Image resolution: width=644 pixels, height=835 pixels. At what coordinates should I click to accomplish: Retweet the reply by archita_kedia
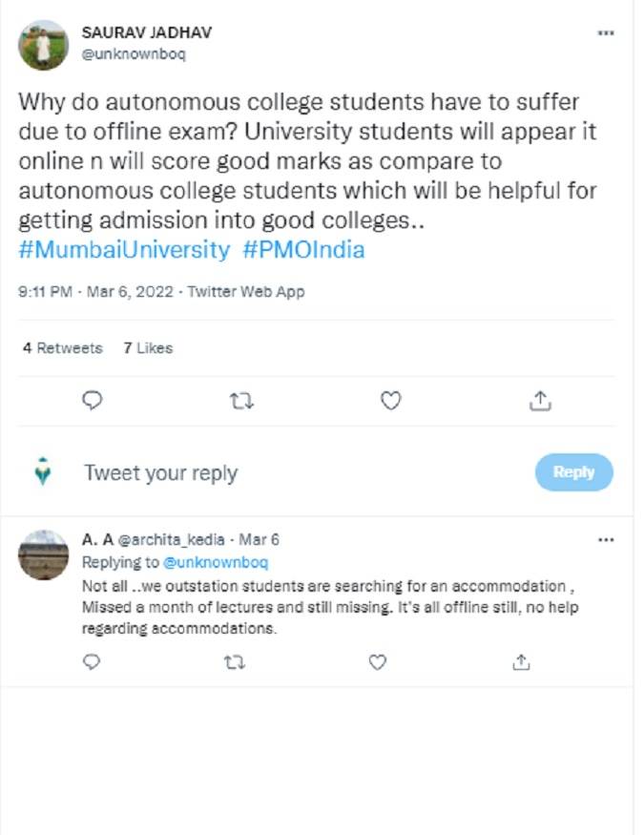coord(235,661)
